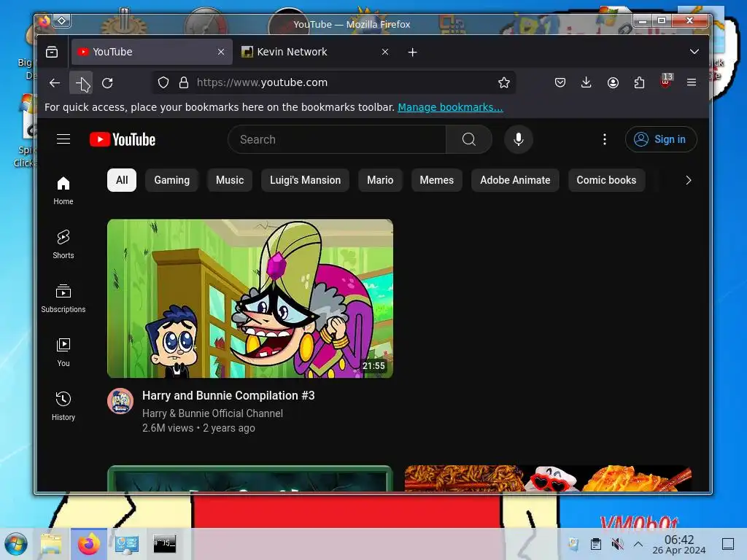The width and height of the screenshot is (747, 560).
Task: Expand the list all tabs dropdown
Action: coord(694,52)
